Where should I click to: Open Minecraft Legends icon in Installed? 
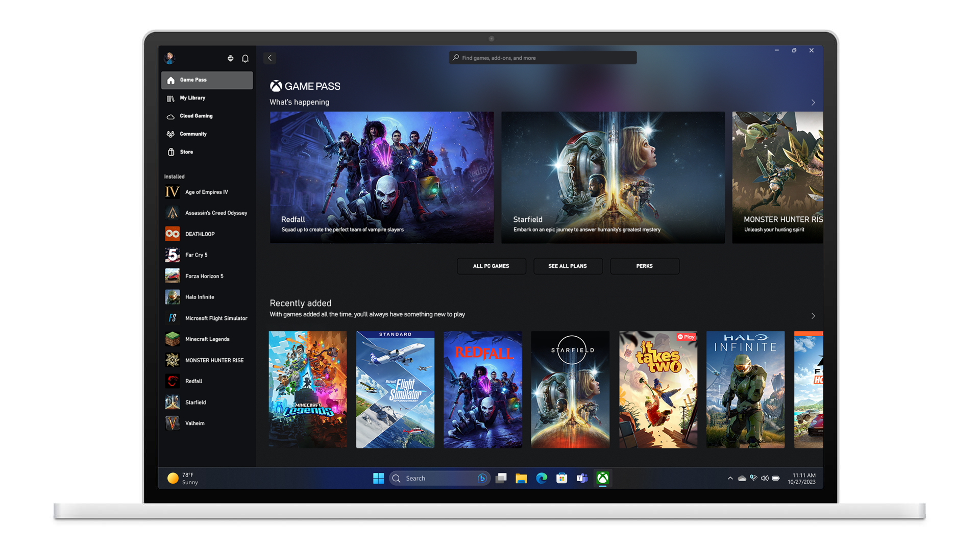[x=173, y=339]
